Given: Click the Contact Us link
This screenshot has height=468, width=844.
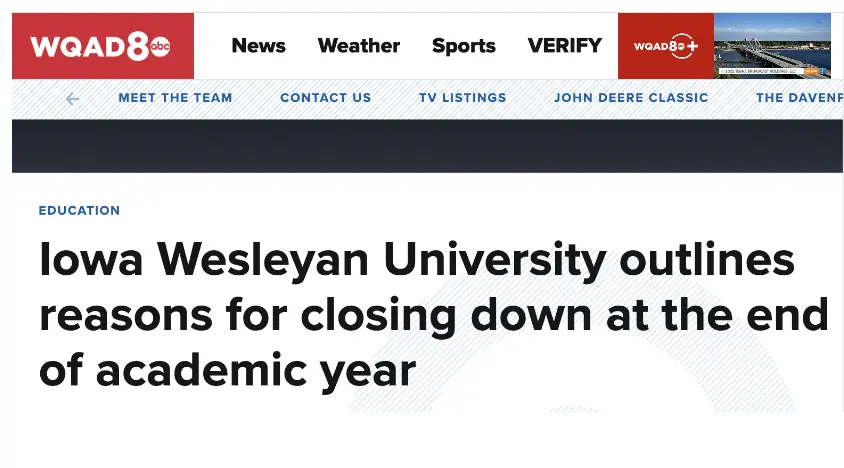Looking at the screenshot, I should [x=325, y=98].
